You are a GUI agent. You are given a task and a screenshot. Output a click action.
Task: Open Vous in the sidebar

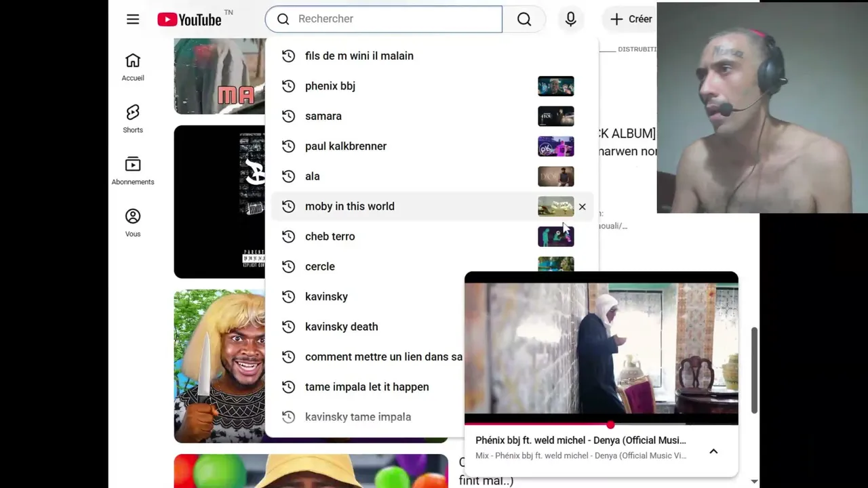pyautogui.click(x=133, y=223)
